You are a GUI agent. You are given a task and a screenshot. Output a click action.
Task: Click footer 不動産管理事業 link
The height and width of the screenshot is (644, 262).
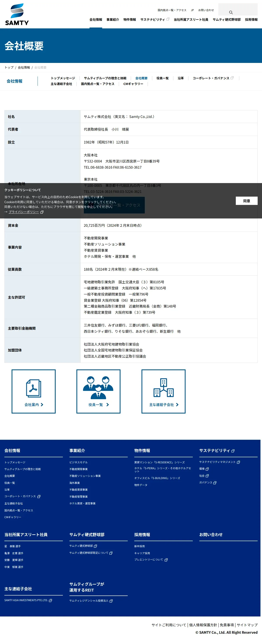78,497
